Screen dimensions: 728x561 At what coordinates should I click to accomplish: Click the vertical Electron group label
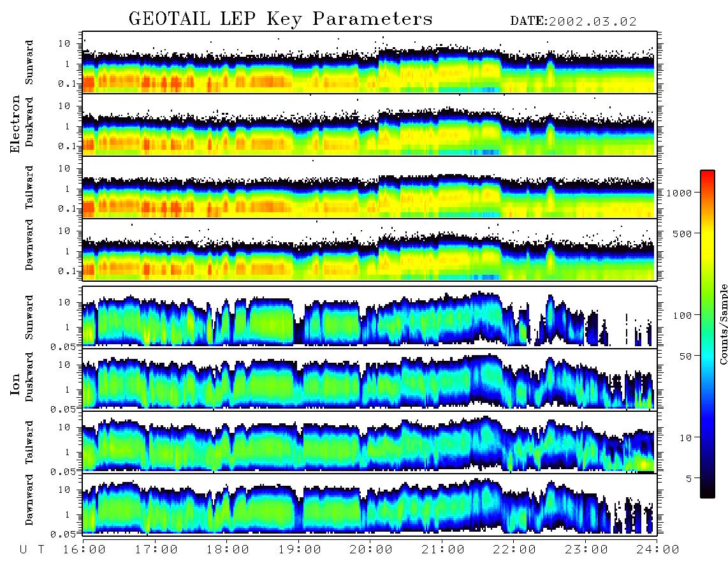[x=15, y=124]
